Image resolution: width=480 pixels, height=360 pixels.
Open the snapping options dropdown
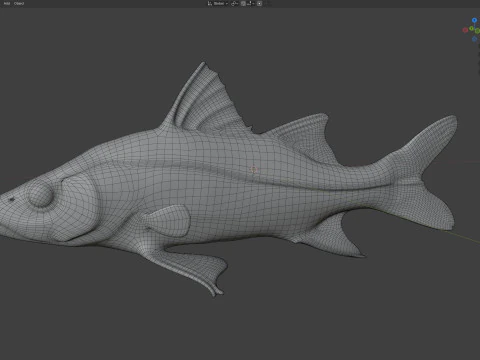250,3
